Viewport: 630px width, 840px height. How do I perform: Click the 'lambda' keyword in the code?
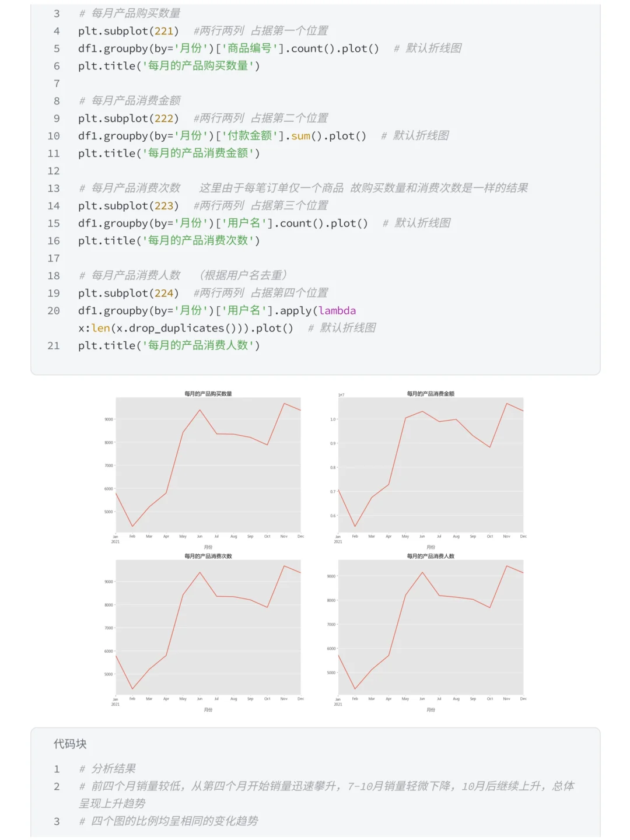pyautogui.click(x=337, y=311)
